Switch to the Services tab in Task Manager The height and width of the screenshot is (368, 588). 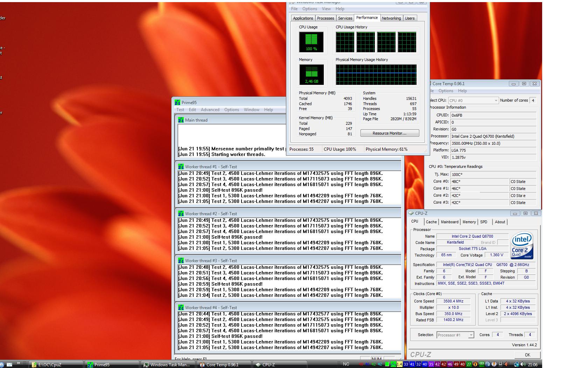point(345,18)
